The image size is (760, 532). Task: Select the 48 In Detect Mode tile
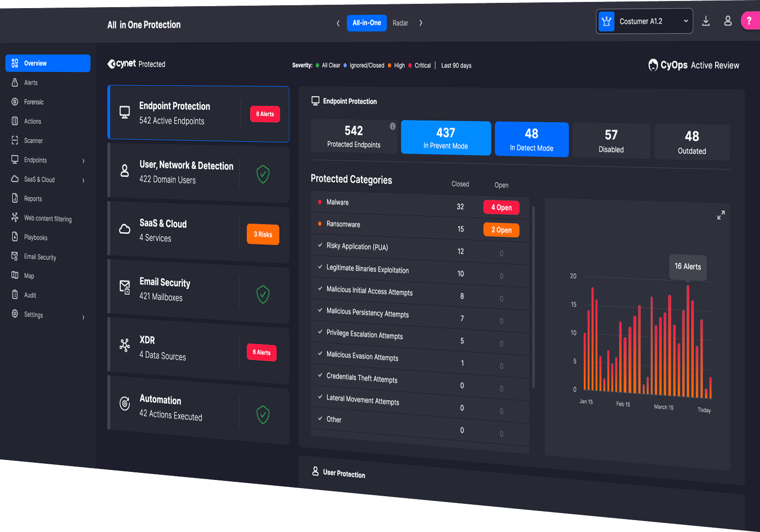[531, 139]
